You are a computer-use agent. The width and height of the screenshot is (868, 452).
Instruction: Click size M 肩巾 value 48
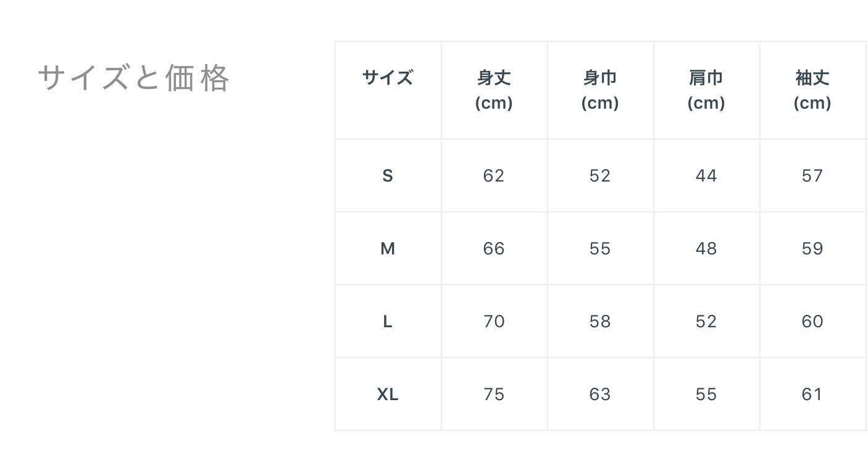706,249
